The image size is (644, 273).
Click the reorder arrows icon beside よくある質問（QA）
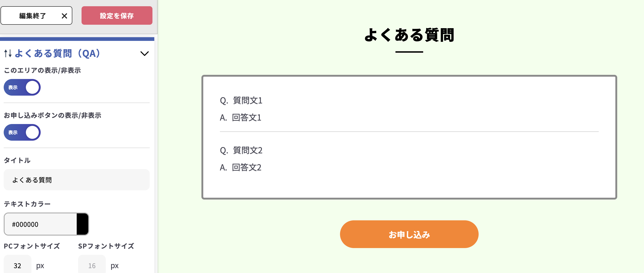(8, 53)
